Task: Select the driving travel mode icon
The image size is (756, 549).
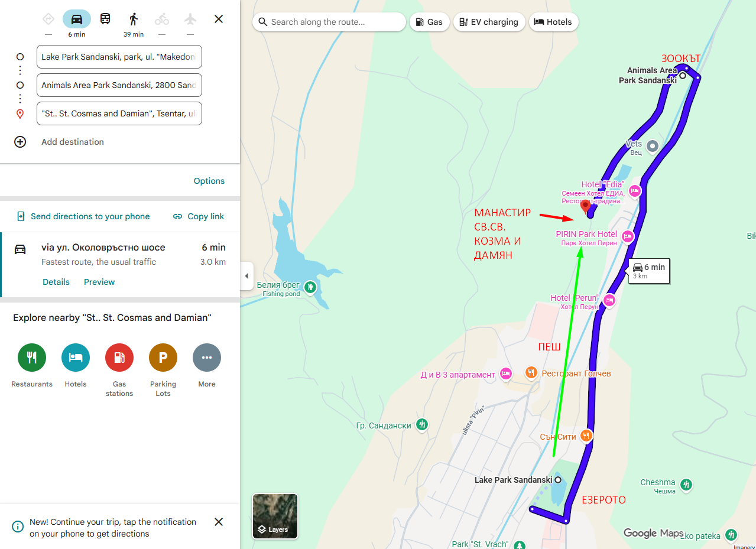Action: (x=77, y=19)
